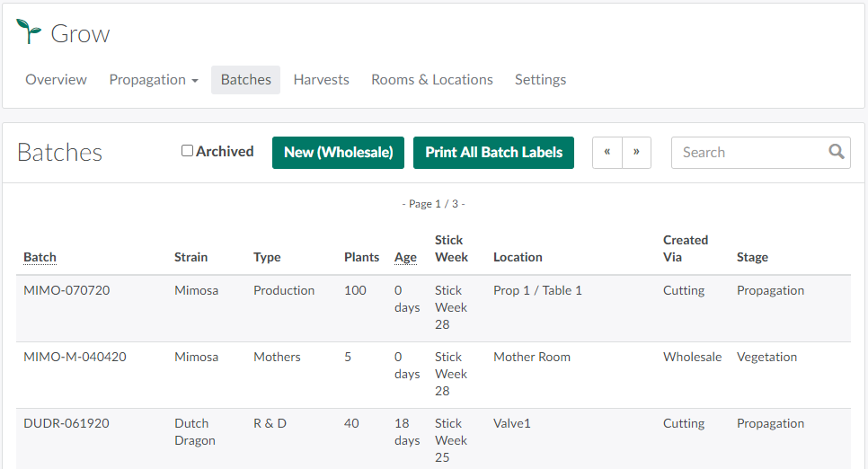Select the Settings tab
The image size is (868, 469).
(x=540, y=79)
